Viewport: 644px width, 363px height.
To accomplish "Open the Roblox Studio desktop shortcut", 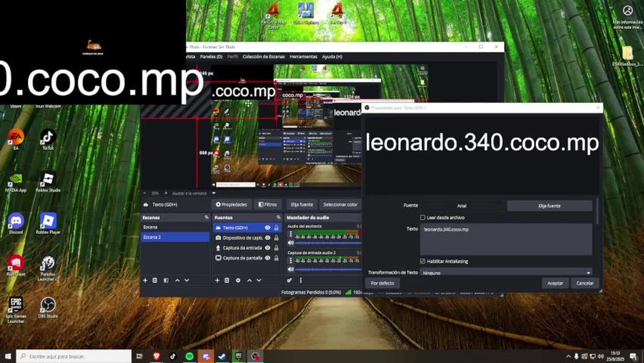I will [48, 182].
